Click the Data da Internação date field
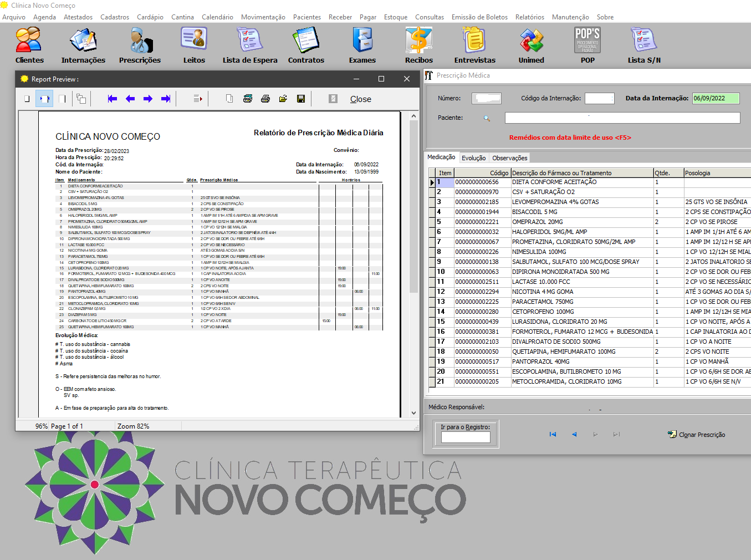The height and width of the screenshot is (560, 751). coord(716,98)
